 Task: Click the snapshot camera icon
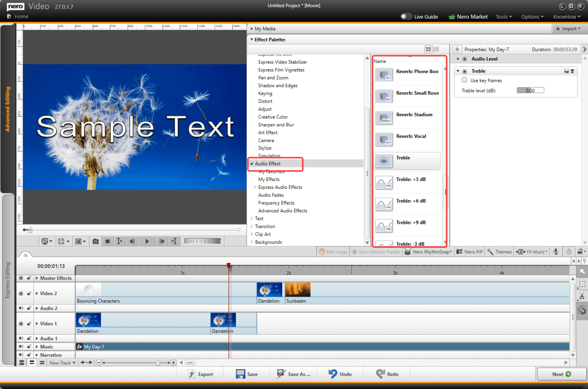pos(95,241)
